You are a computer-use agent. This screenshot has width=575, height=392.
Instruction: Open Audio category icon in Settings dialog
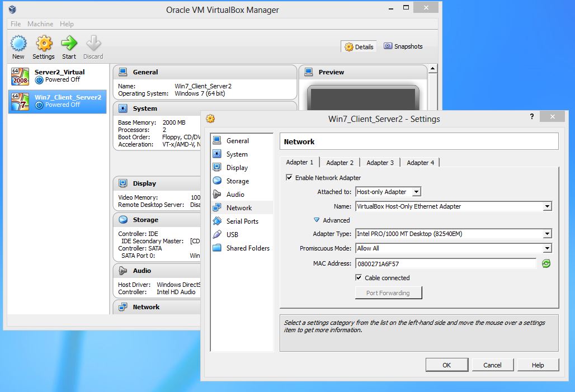point(217,194)
